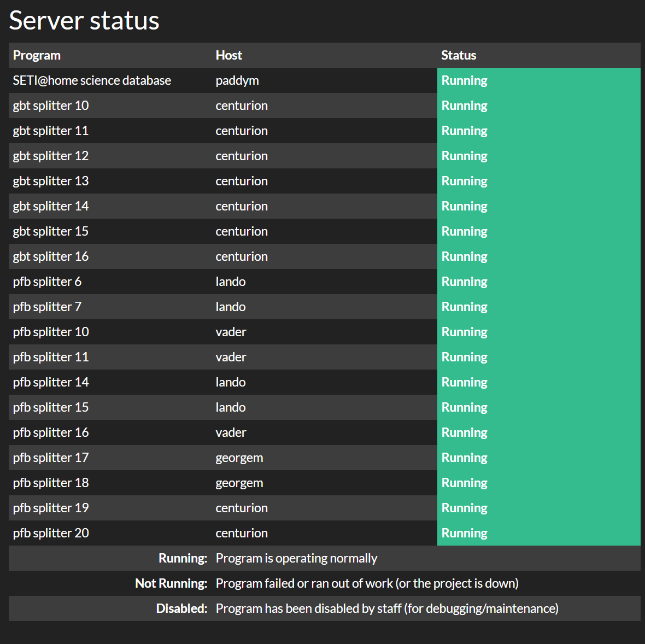Select 'pfb splitter 17' row label
Screen dimensions: 645x644
51,457
